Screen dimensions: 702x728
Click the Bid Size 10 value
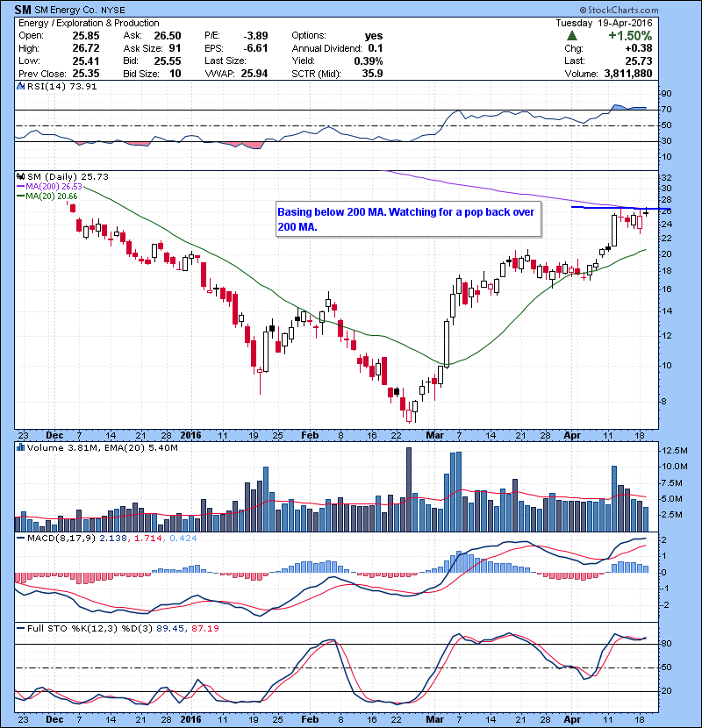tap(175, 74)
